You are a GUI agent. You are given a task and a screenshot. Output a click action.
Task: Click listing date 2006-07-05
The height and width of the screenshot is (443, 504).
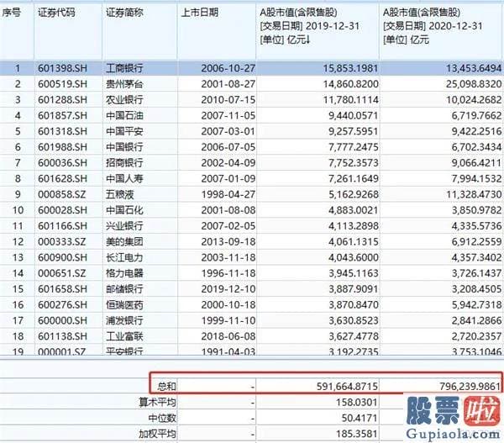point(228,147)
